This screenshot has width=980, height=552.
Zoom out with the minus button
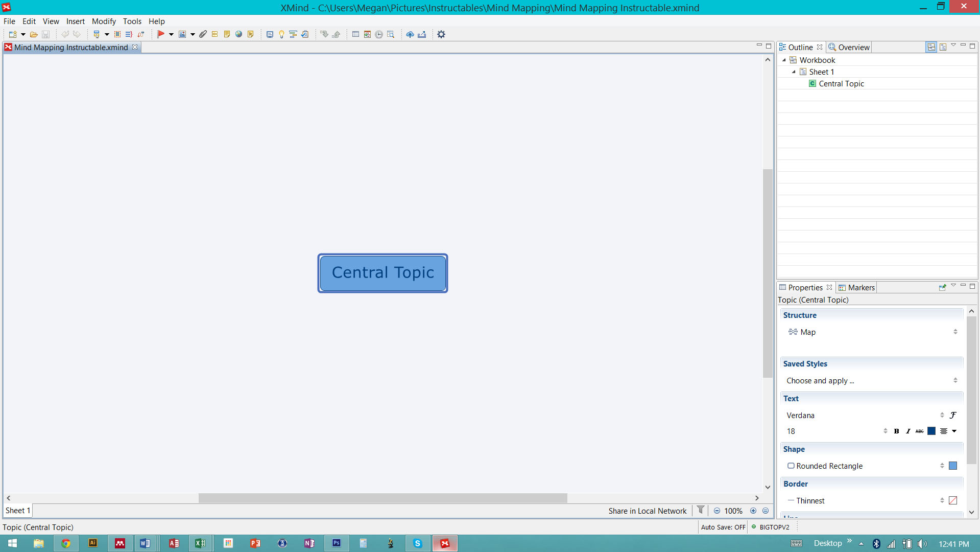[x=717, y=511]
